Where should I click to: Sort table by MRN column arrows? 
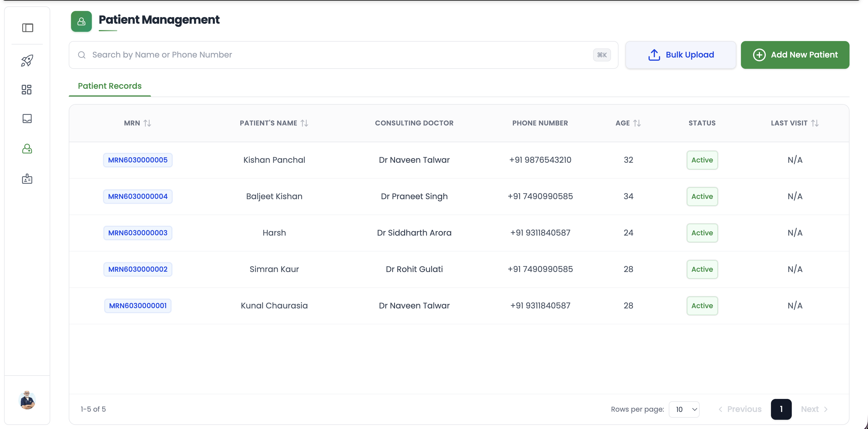[x=147, y=123]
